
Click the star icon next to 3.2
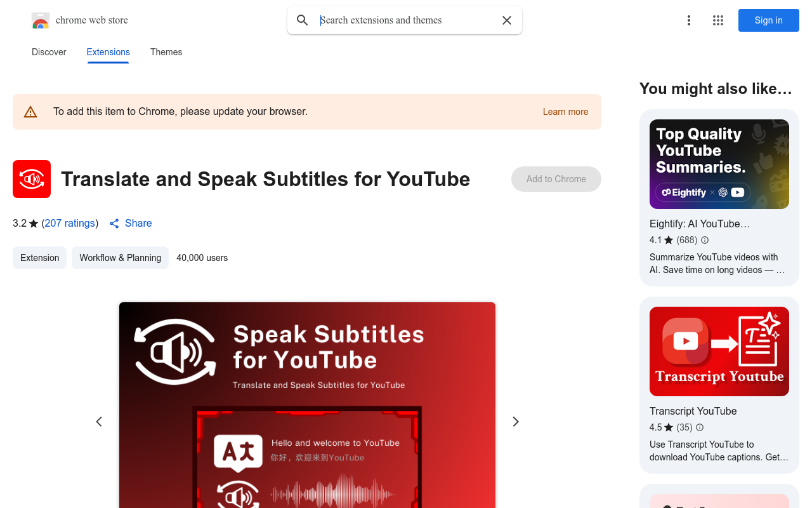tap(34, 224)
